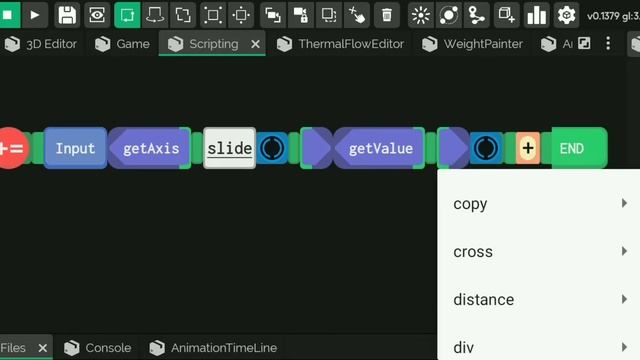The height and width of the screenshot is (360, 640).
Task: Open the AnimationTimeLine tab
Action: pos(213,348)
